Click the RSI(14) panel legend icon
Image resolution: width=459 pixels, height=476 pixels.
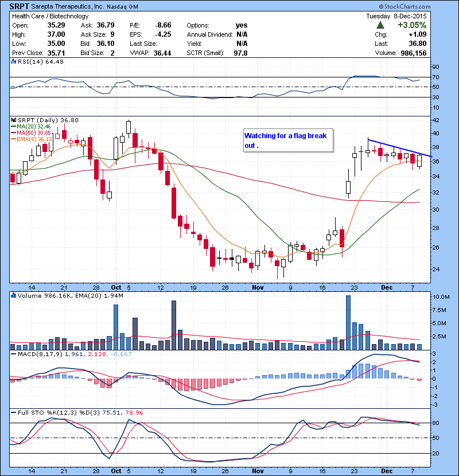pyautogui.click(x=13, y=61)
